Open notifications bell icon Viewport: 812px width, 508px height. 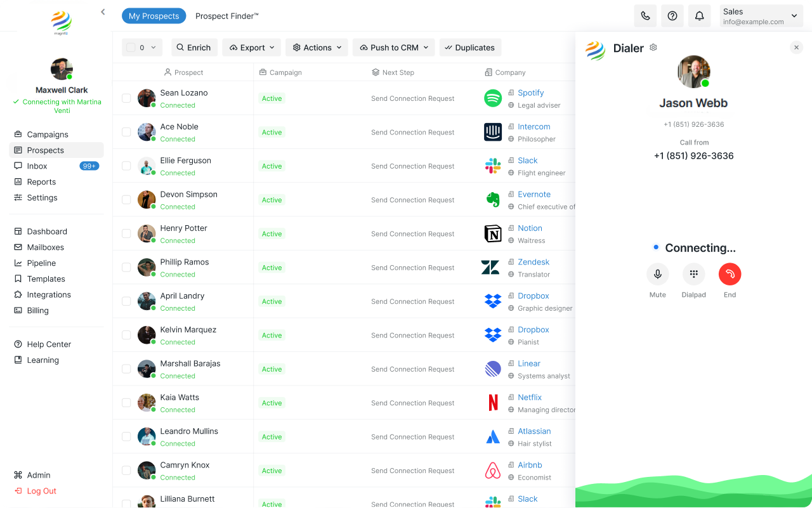[699, 16]
